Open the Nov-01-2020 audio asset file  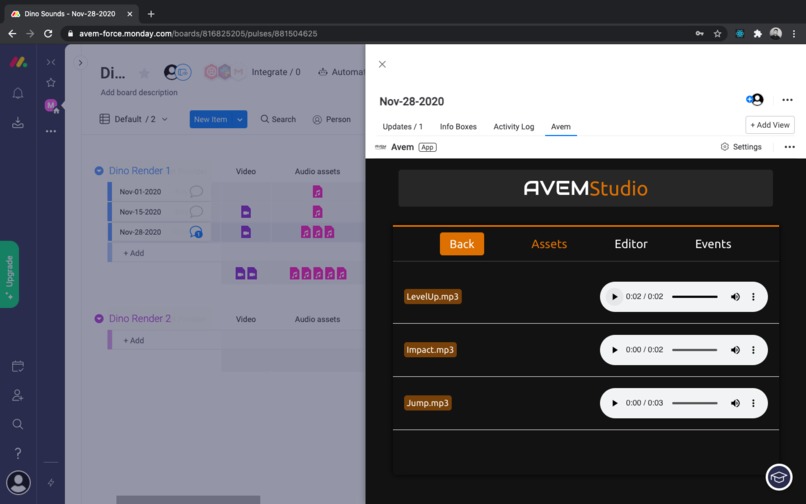pos(318,191)
